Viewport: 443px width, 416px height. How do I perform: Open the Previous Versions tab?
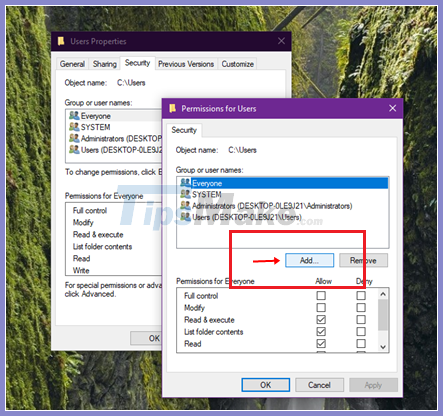(x=186, y=64)
